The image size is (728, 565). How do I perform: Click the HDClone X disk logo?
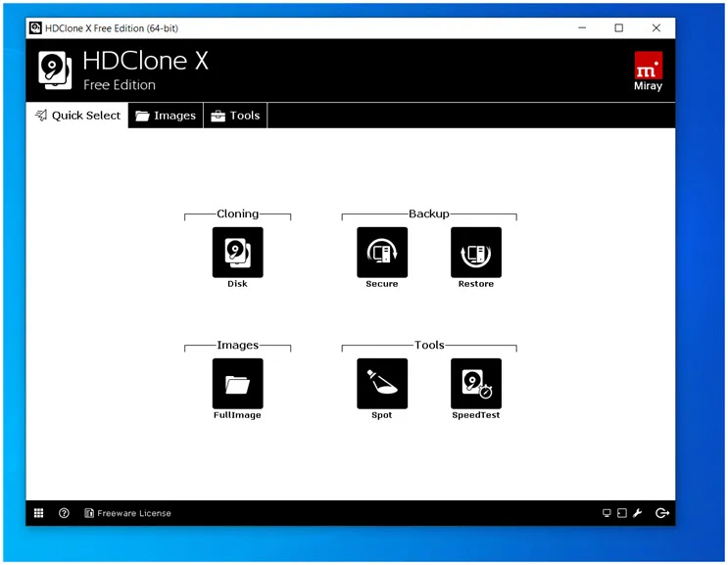pyautogui.click(x=55, y=71)
